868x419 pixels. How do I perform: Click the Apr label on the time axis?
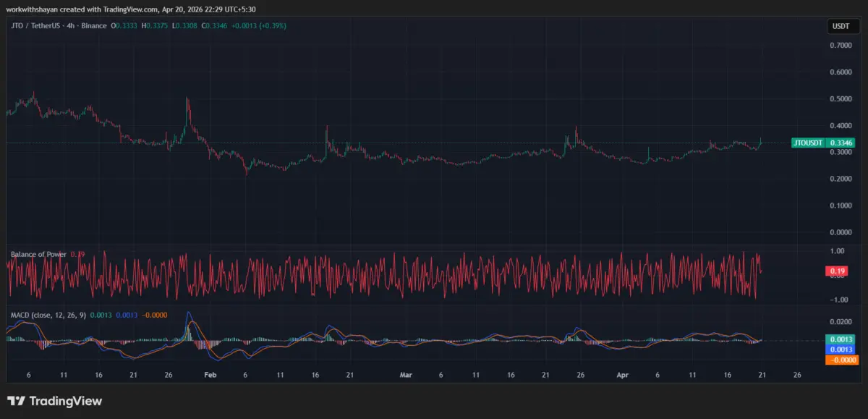click(622, 375)
